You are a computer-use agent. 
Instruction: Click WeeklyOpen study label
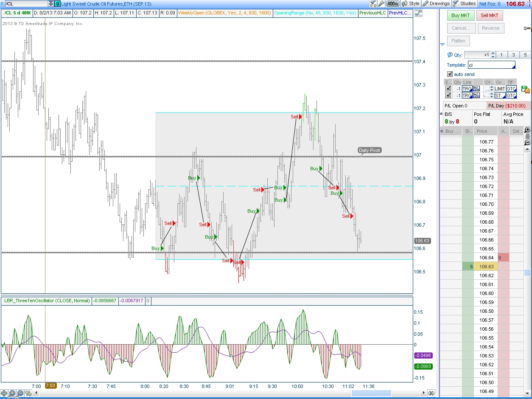(224, 13)
